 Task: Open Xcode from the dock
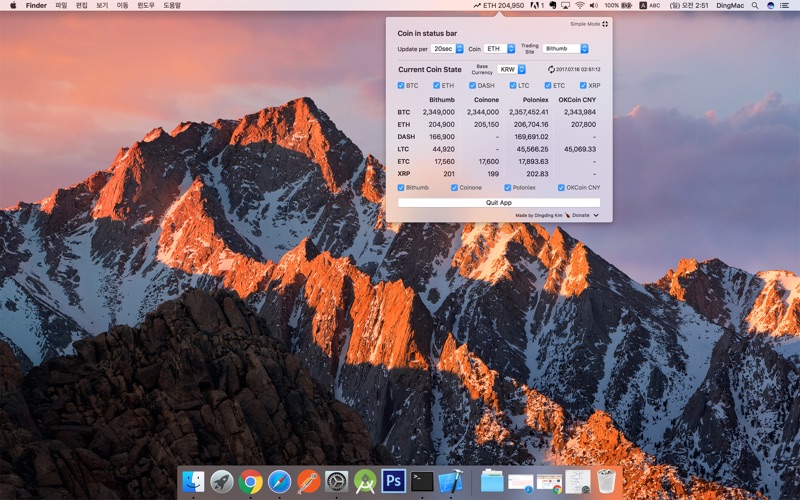[x=450, y=481]
